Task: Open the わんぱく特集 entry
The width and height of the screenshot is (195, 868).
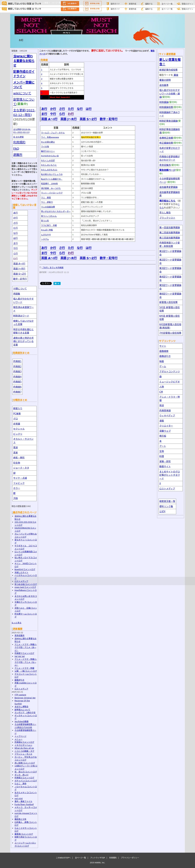Action: (x=47, y=230)
